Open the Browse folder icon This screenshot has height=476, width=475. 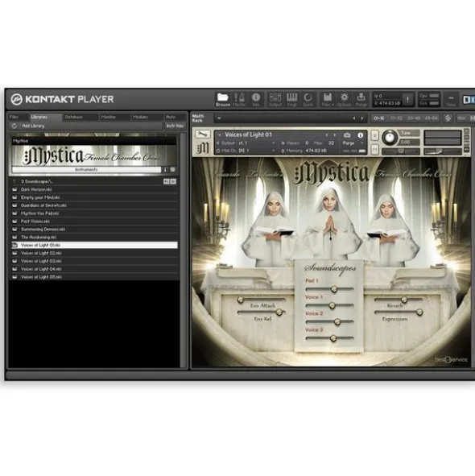pos(223,99)
